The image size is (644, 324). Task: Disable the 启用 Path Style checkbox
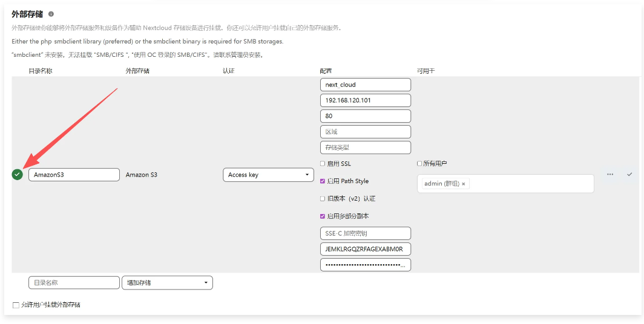click(x=323, y=181)
